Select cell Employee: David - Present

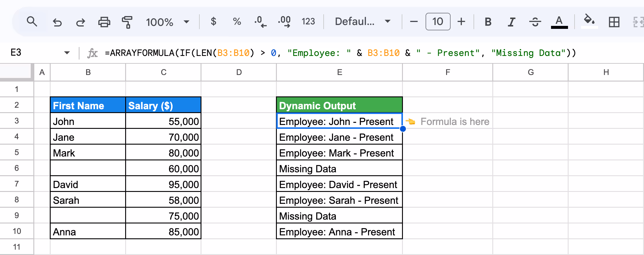tap(339, 184)
